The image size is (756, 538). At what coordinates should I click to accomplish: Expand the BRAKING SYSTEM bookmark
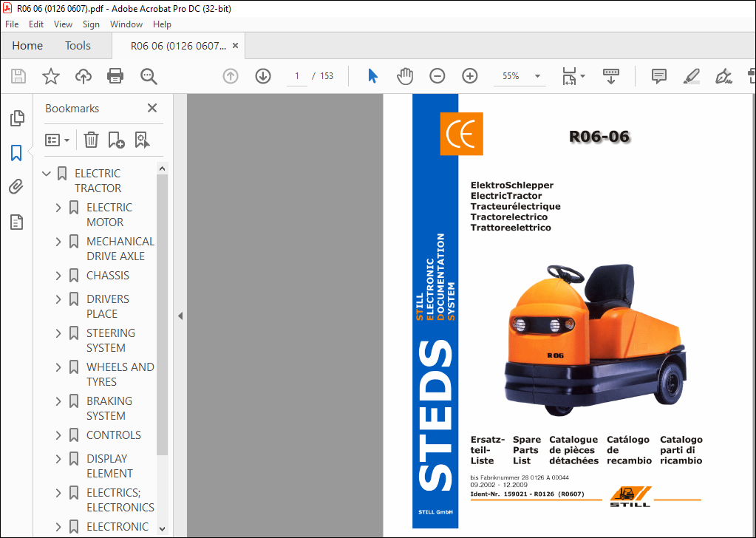click(x=58, y=401)
